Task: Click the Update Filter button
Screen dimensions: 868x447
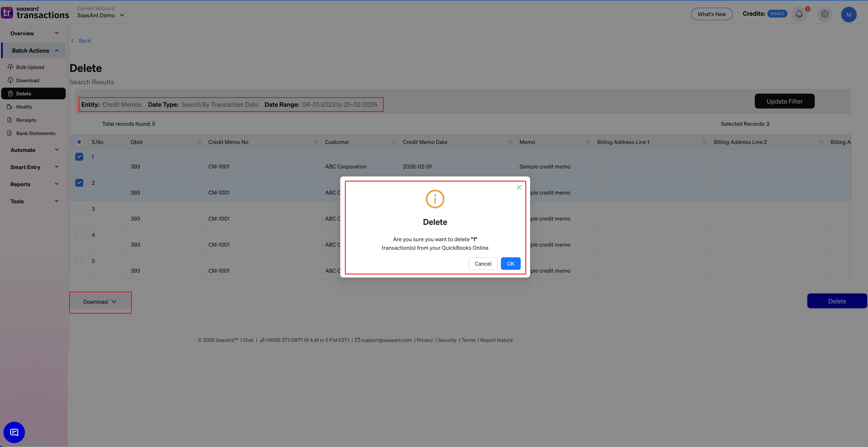Action: pos(784,101)
